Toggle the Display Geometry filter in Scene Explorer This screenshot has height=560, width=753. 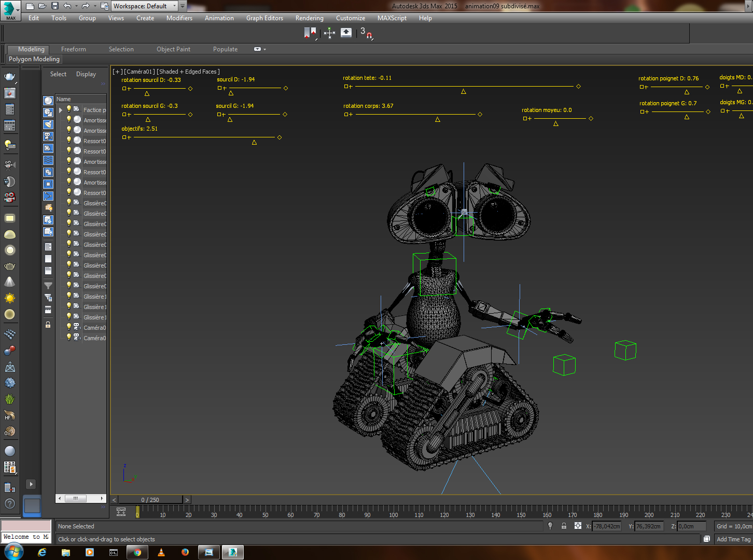click(x=48, y=101)
